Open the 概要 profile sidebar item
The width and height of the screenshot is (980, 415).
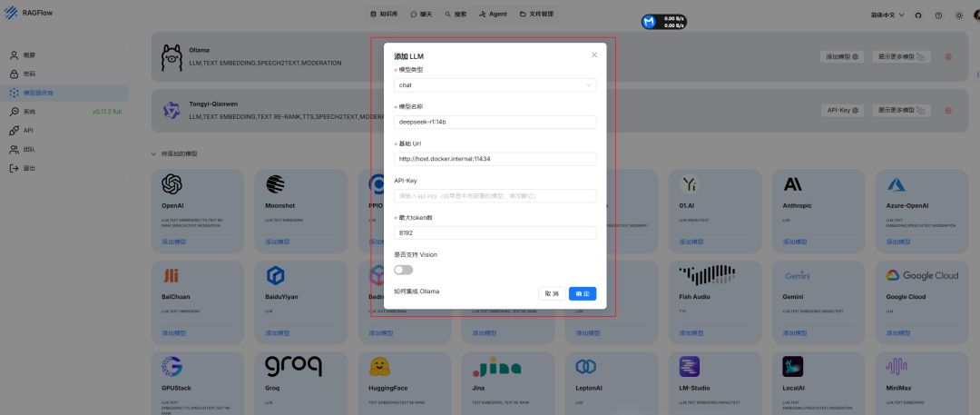[x=64, y=55]
